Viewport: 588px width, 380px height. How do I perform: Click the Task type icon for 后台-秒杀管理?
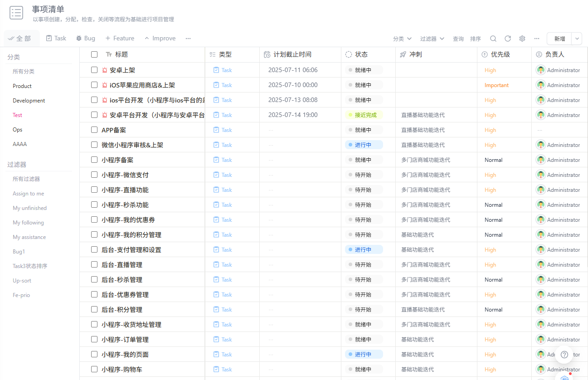[216, 280]
